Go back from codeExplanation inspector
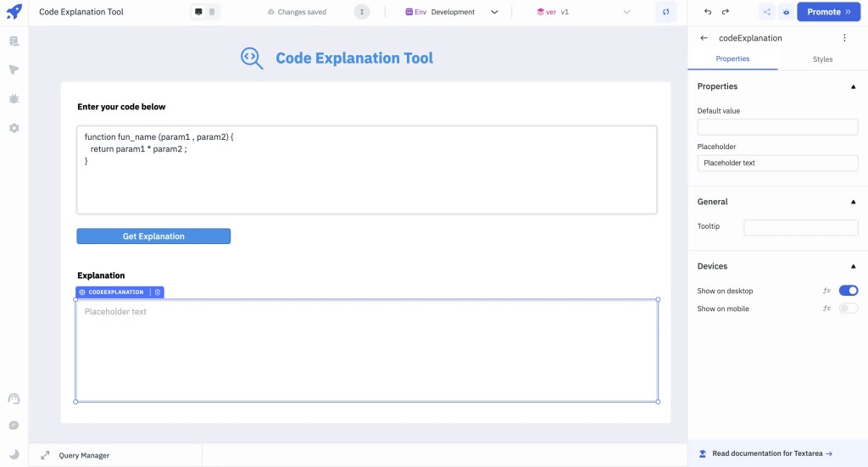 pyautogui.click(x=704, y=38)
